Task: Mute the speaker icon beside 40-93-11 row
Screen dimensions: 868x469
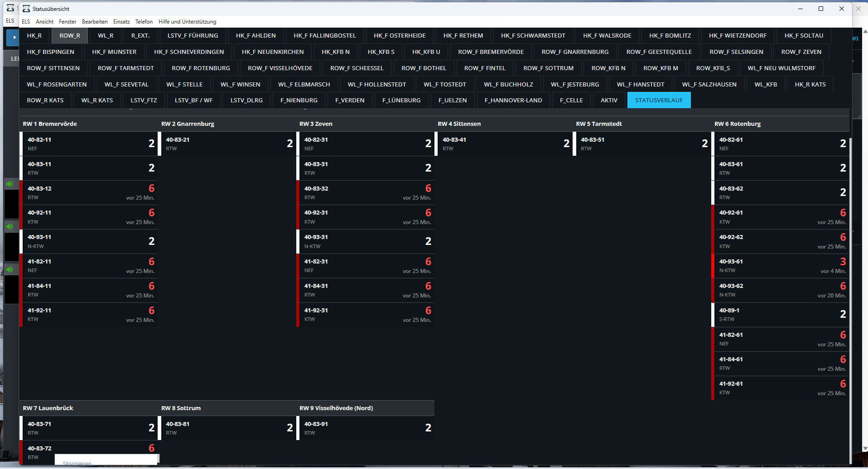Action: 10,226
